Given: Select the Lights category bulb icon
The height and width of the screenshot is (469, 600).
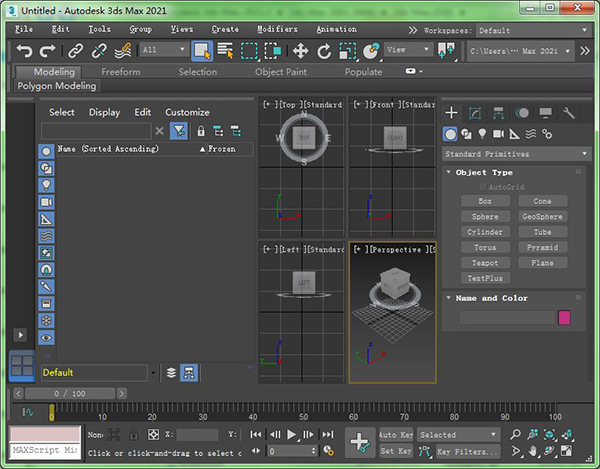Looking at the screenshot, I should pyautogui.click(x=482, y=134).
